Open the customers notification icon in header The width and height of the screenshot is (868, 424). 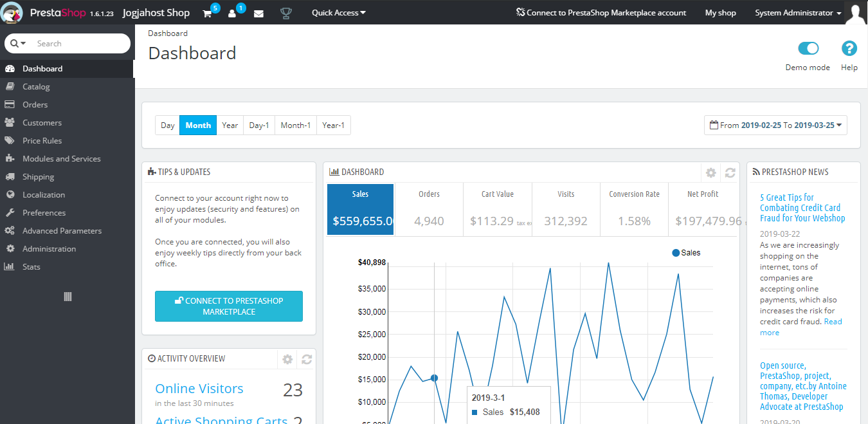click(233, 14)
